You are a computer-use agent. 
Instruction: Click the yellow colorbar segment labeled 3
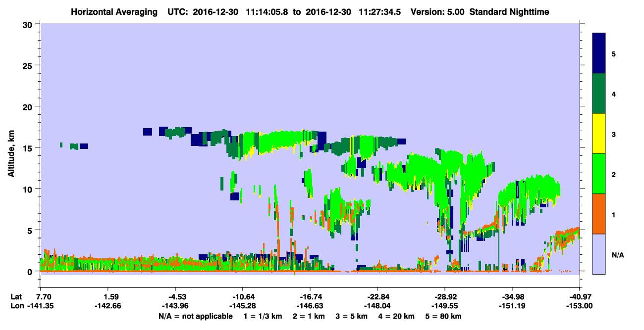(x=599, y=134)
